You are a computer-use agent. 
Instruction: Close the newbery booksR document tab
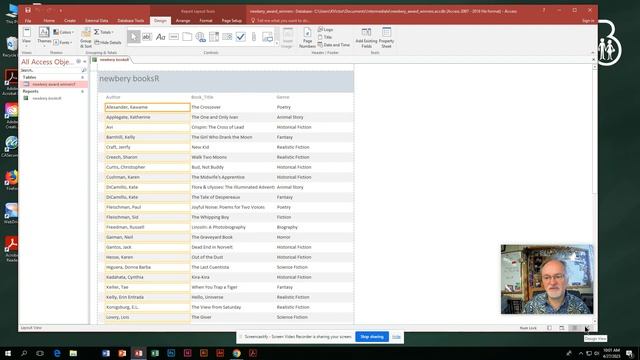(x=593, y=60)
